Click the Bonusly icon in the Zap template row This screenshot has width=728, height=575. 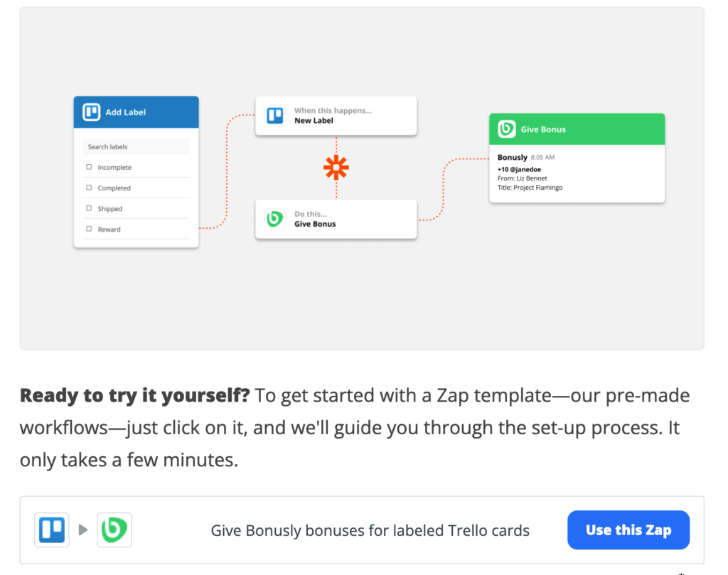point(114,530)
